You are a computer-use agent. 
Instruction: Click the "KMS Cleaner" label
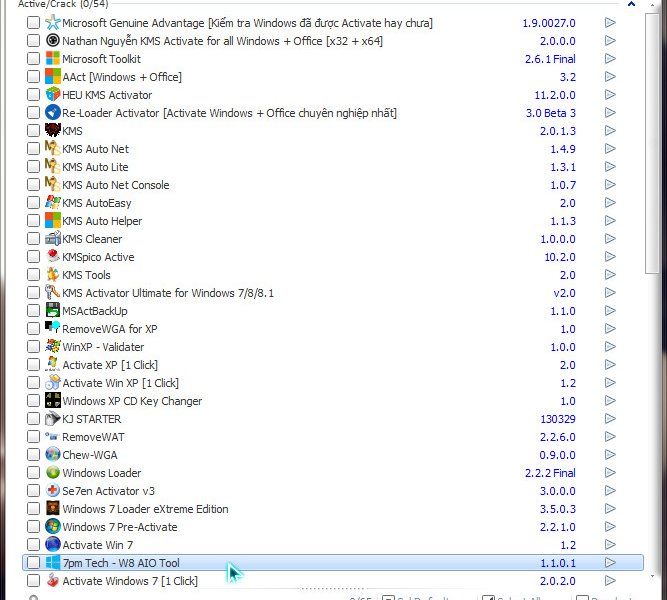tap(92, 239)
